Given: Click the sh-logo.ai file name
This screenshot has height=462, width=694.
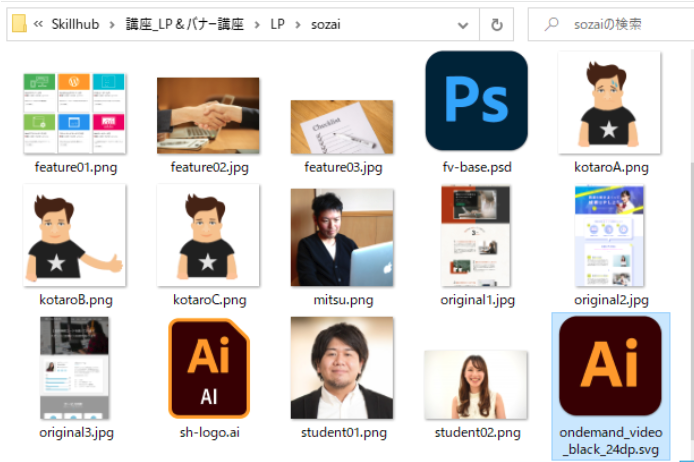Looking at the screenshot, I should tap(209, 432).
